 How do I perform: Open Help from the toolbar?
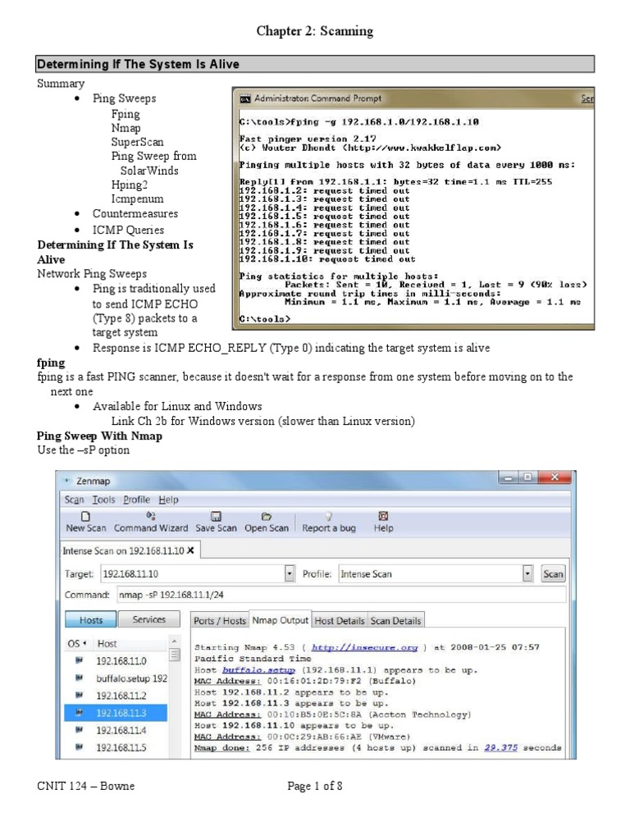coord(383,517)
